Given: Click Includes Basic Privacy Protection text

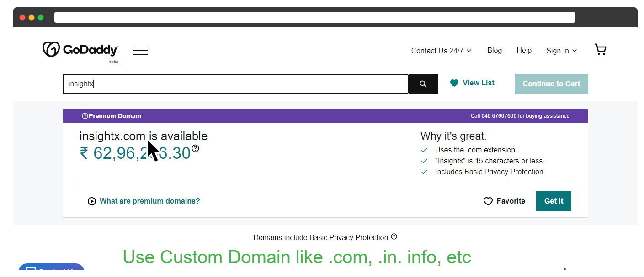Looking at the screenshot, I should point(490,172).
